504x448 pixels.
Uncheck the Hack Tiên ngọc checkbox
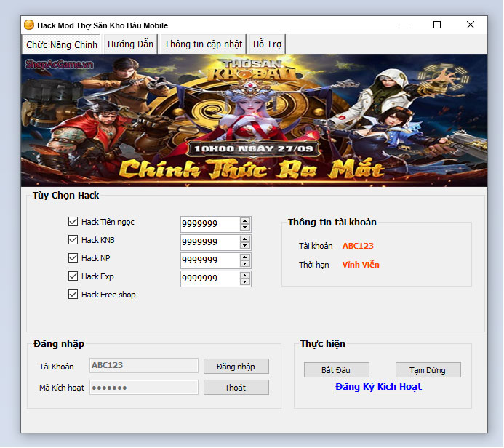pos(73,221)
